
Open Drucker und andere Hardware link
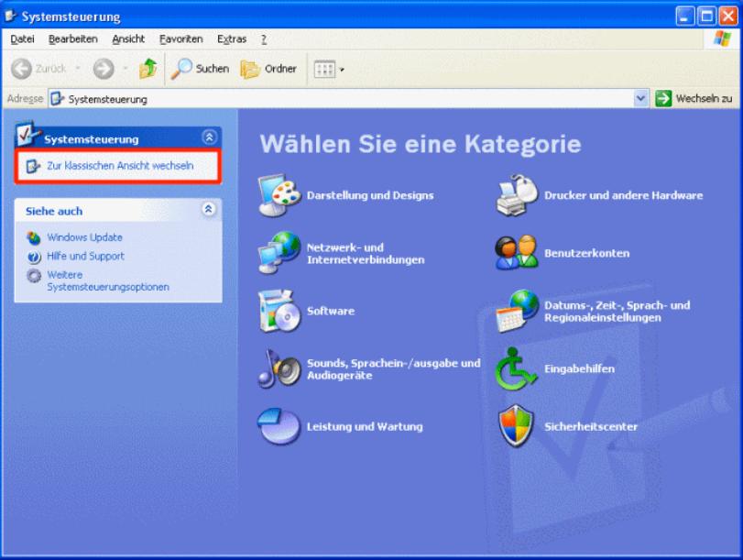pyautogui.click(x=623, y=195)
